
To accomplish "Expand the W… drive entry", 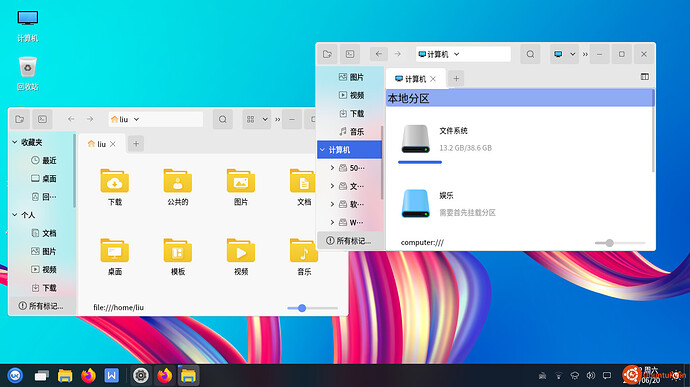I will 332,222.
